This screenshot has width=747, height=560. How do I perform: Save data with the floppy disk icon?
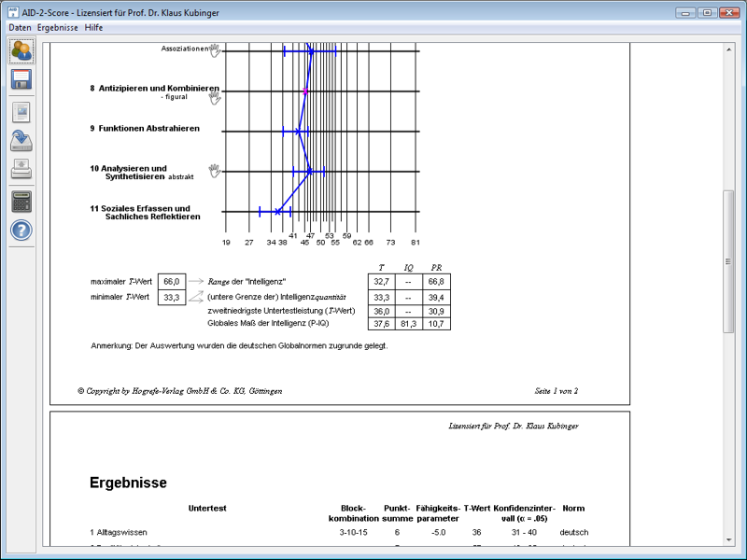(x=21, y=79)
